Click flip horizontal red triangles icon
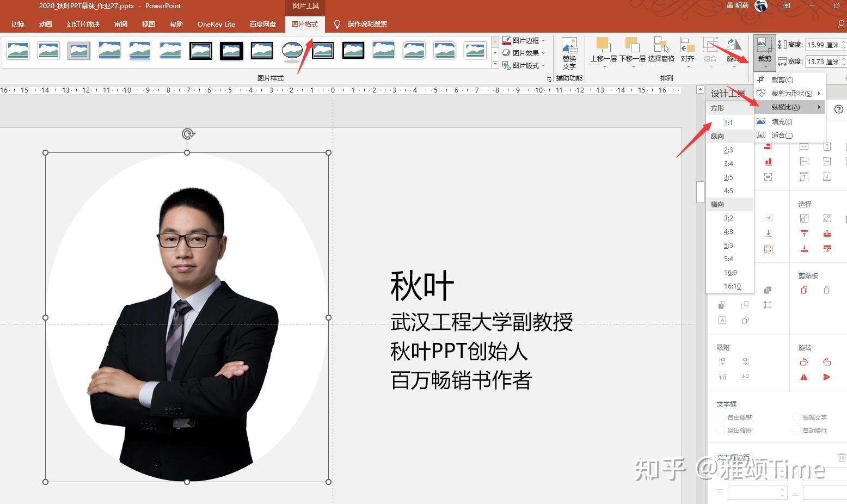Screen dimensions: 847x504 [804, 377]
